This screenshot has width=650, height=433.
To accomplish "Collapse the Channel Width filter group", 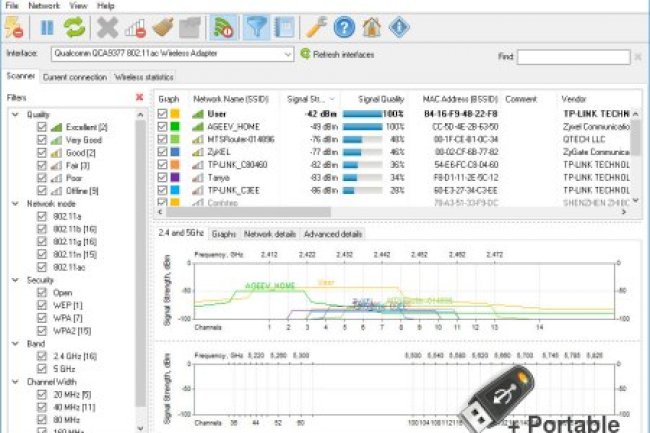I will click(x=15, y=382).
